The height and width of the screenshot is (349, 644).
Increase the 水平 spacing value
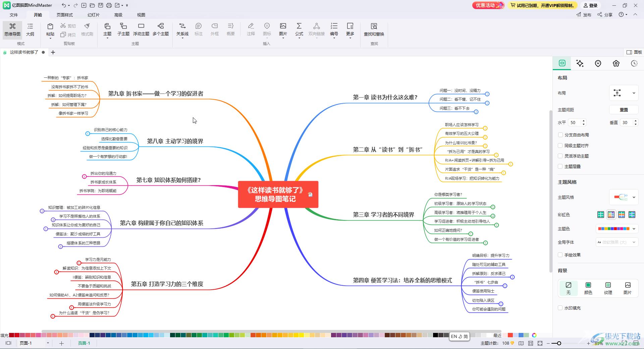pyautogui.click(x=584, y=121)
